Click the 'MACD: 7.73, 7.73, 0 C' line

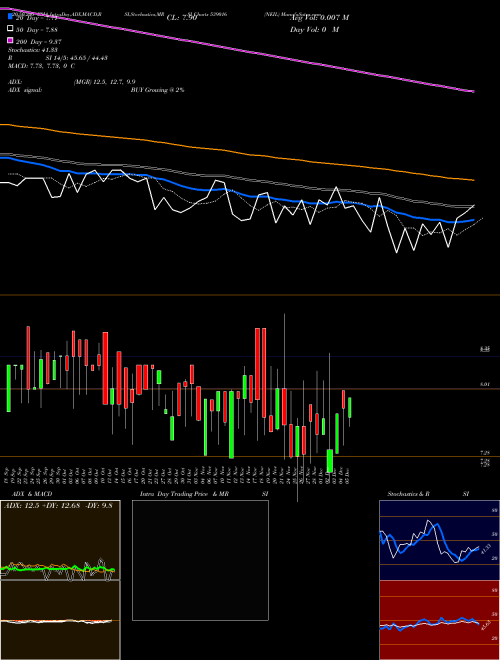click(x=41, y=66)
